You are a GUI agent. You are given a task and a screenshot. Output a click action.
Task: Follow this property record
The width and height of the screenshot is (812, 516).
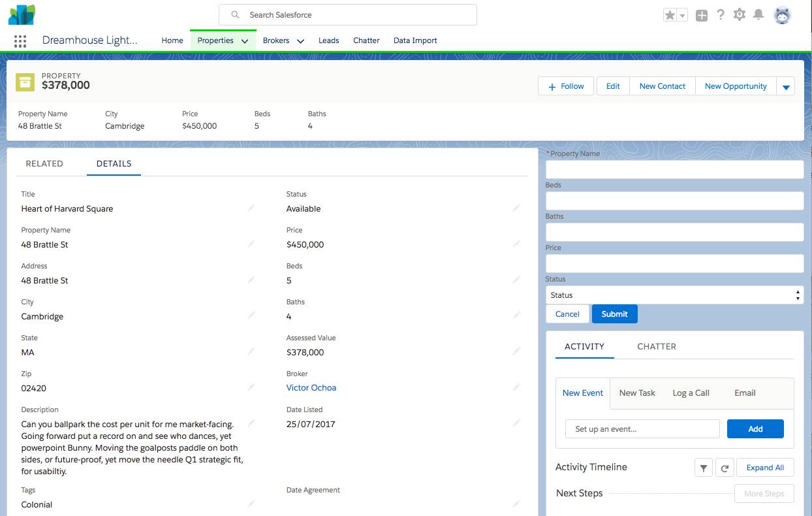pyautogui.click(x=566, y=86)
